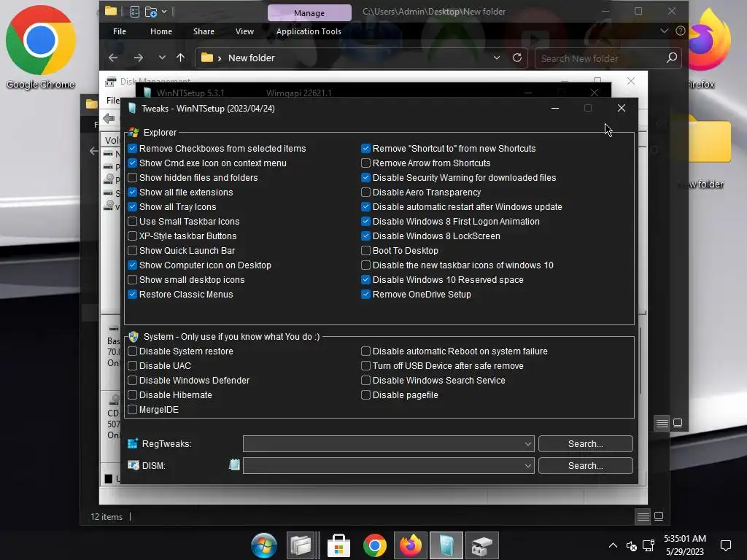Open the notification center
Viewport: 747px width, 560px height.
pyautogui.click(x=726, y=545)
